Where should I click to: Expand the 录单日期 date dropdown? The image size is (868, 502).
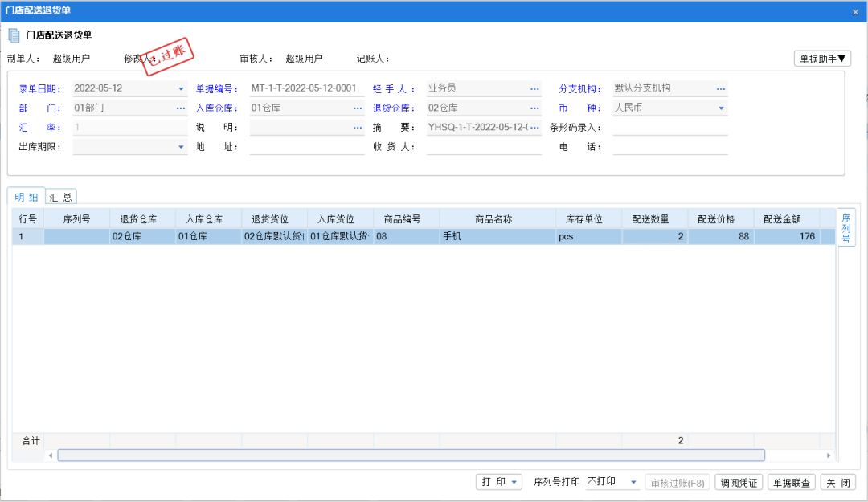click(x=181, y=88)
